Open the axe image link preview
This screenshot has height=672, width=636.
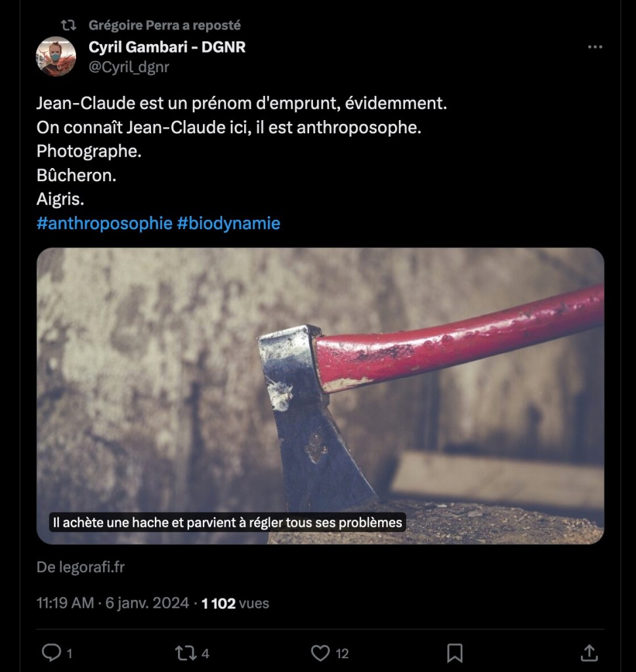tap(320, 381)
